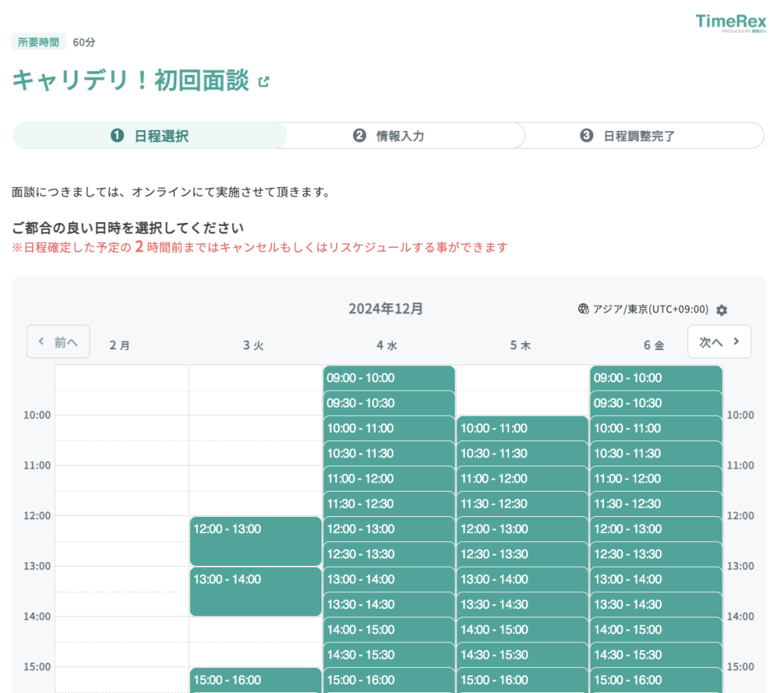The image size is (784, 693).
Task: Select step 2 情報入力 tab
Action: tap(390, 136)
